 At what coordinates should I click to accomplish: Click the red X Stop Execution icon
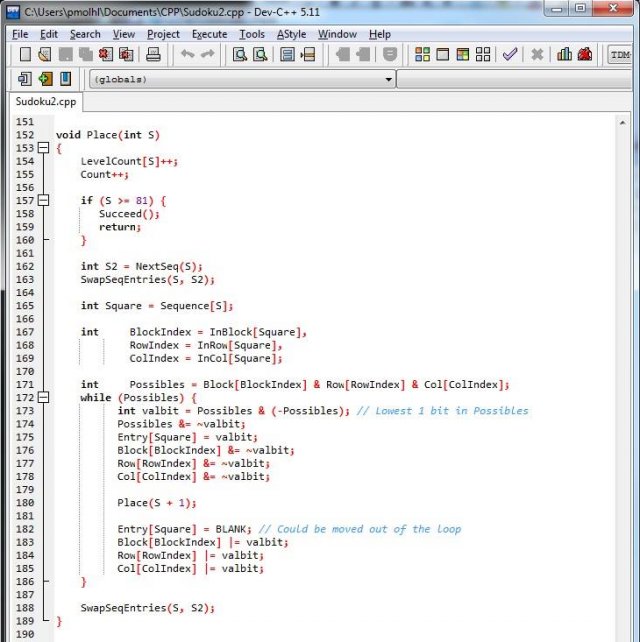coord(537,55)
